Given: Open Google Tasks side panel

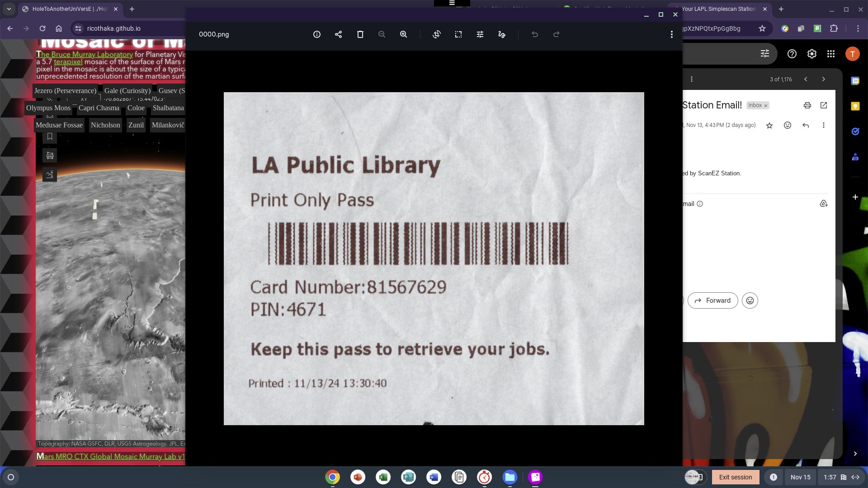Looking at the screenshot, I should tap(855, 131).
